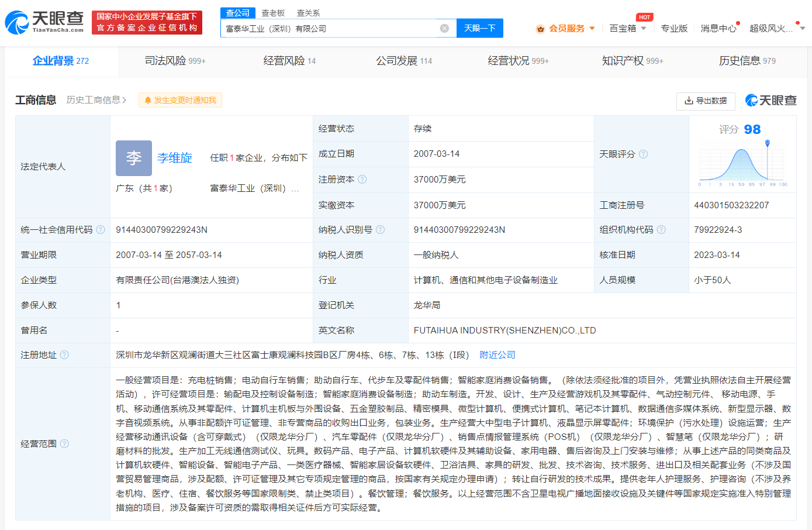Click 小于50人 staff size value

tap(713, 280)
